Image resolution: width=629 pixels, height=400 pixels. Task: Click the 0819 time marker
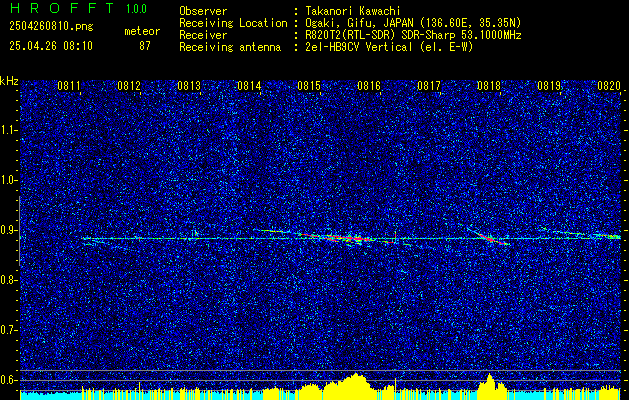pyautogui.click(x=549, y=85)
